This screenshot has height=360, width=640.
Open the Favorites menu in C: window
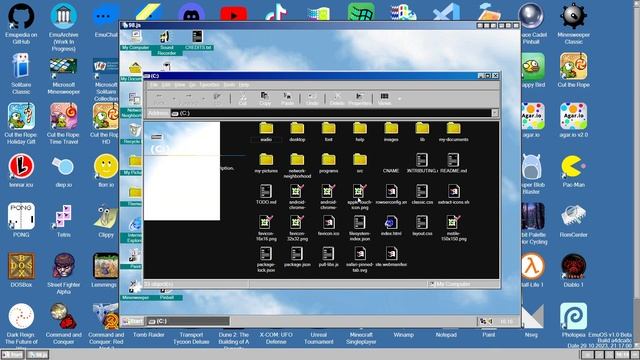tap(209, 85)
